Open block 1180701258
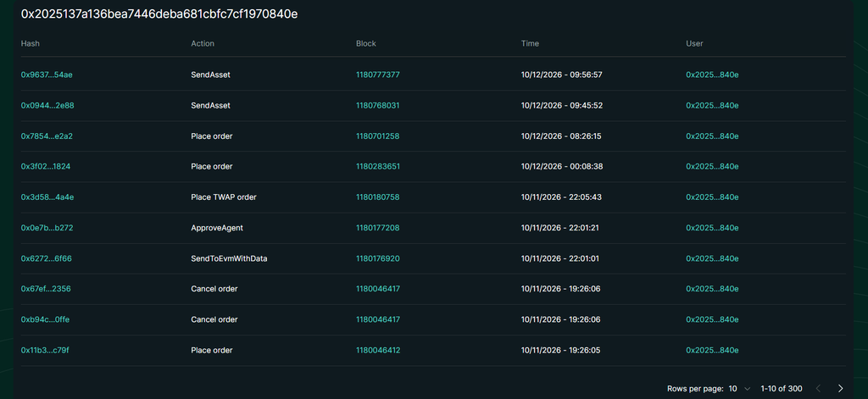 pos(377,136)
